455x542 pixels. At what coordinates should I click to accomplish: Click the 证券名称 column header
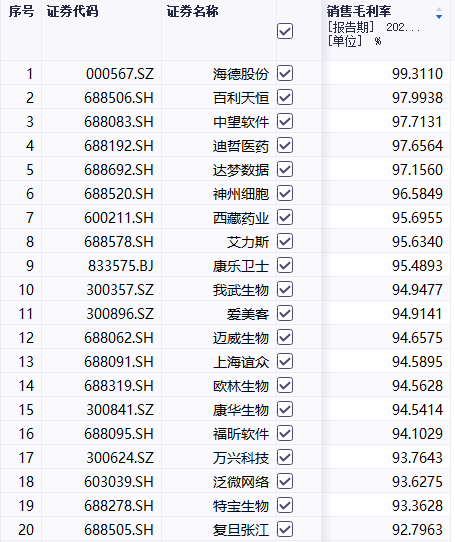193,11
